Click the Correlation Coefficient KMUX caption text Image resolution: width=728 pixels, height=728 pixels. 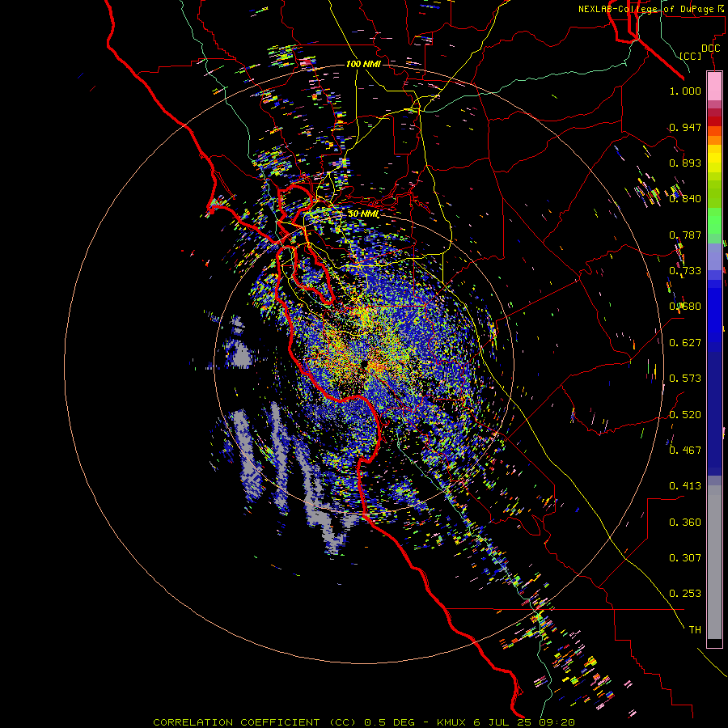coord(364,722)
